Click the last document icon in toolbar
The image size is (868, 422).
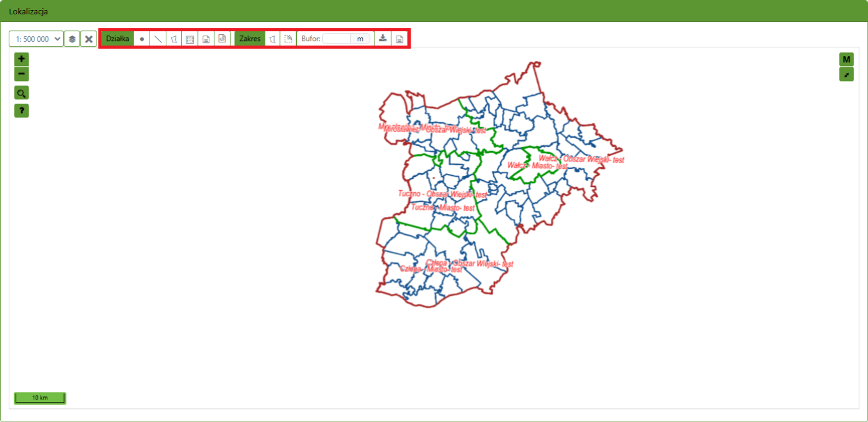[x=399, y=39]
